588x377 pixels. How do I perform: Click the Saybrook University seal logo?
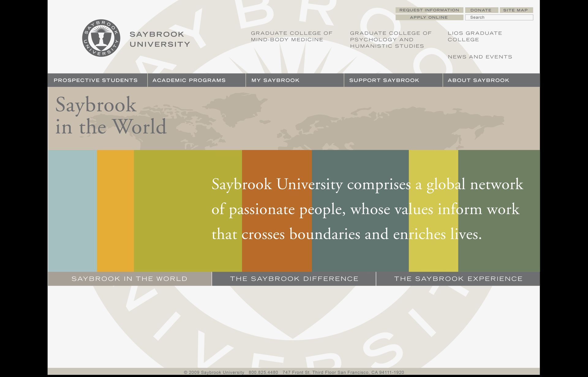(x=101, y=38)
